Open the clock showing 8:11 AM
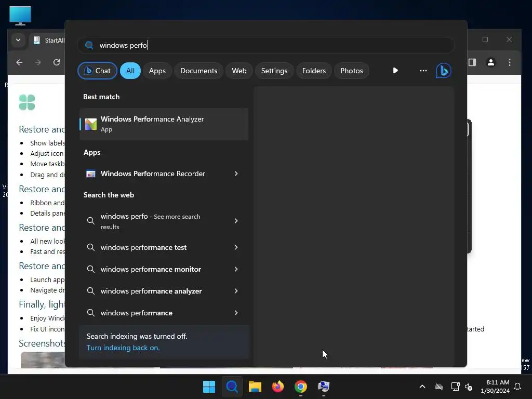This screenshot has height=399, width=532. 495,387
